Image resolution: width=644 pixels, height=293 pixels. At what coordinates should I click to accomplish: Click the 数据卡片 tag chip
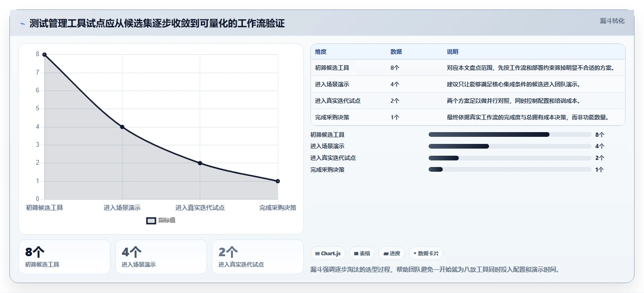coord(426,253)
